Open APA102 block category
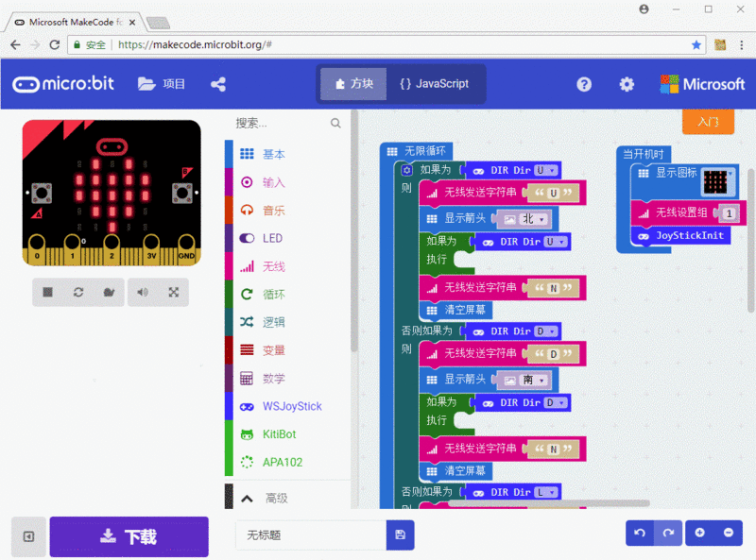The width and height of the screenshot is (756, 560). [x=288, y=462]
